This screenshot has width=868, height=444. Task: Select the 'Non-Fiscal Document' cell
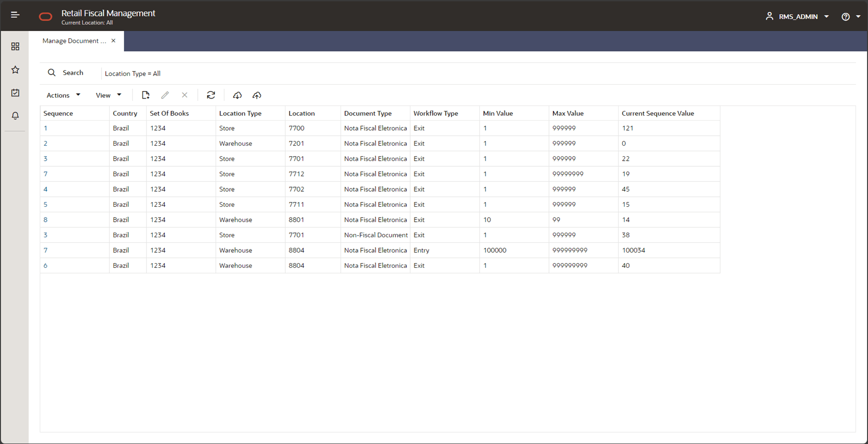[x=376, y=235]
